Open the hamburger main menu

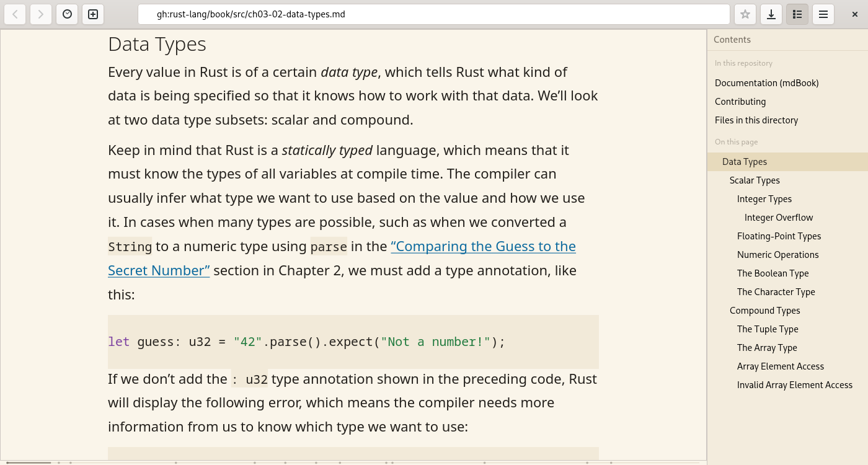click(823, 14)
